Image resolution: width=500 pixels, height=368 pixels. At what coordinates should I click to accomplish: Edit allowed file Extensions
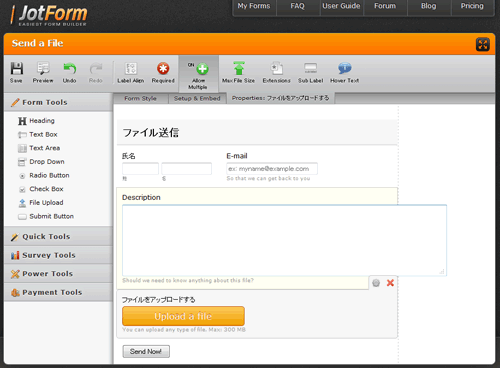[x=276, y=72]
